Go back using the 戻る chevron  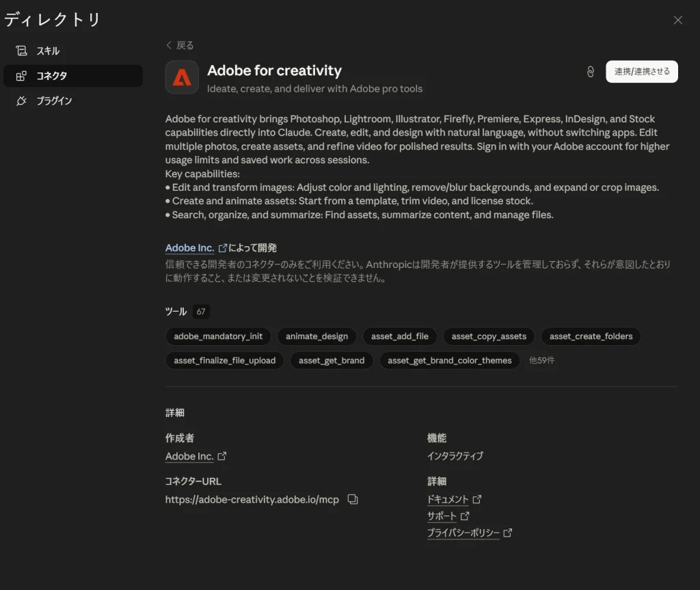[170, 45]
